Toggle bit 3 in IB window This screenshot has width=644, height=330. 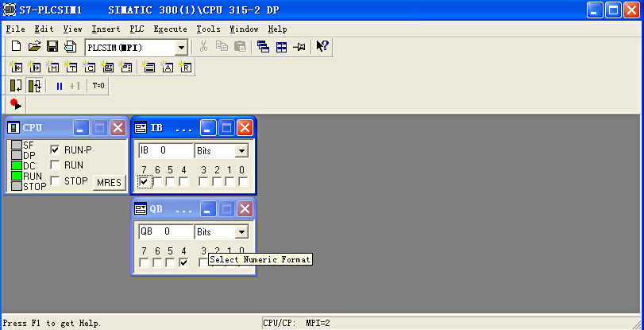[x=203, y=181]
